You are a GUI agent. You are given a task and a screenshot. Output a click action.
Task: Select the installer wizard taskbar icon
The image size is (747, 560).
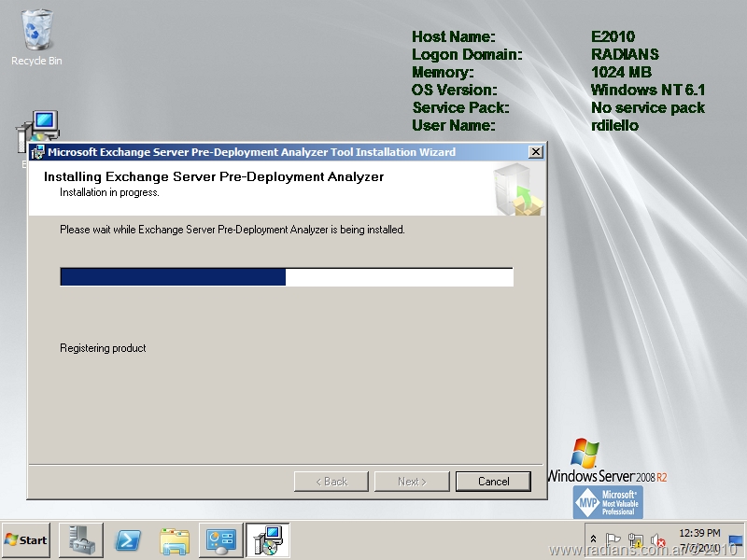point(268,539)
